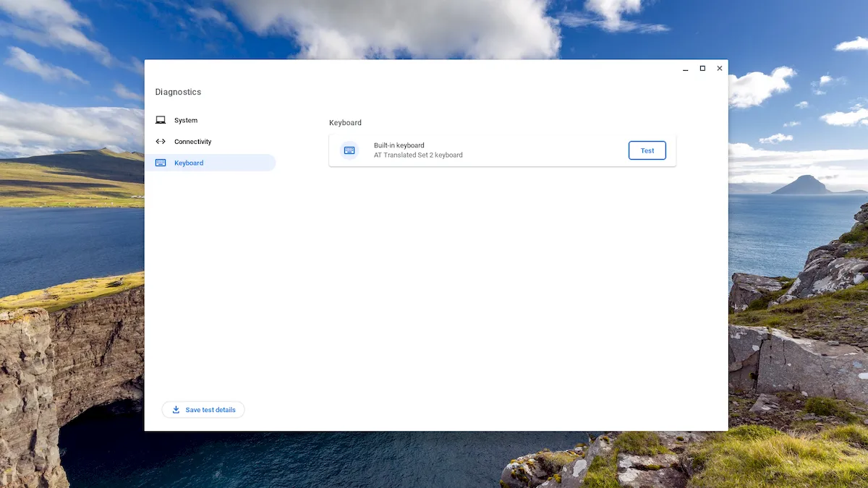Screen dimensions: 868x488
Task: Click the 'Diagnostics' app title
Action: 178,93
